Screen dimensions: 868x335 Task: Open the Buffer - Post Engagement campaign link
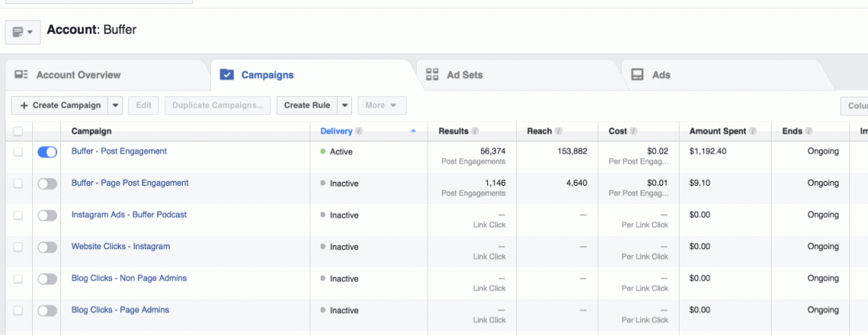point(119,151)
